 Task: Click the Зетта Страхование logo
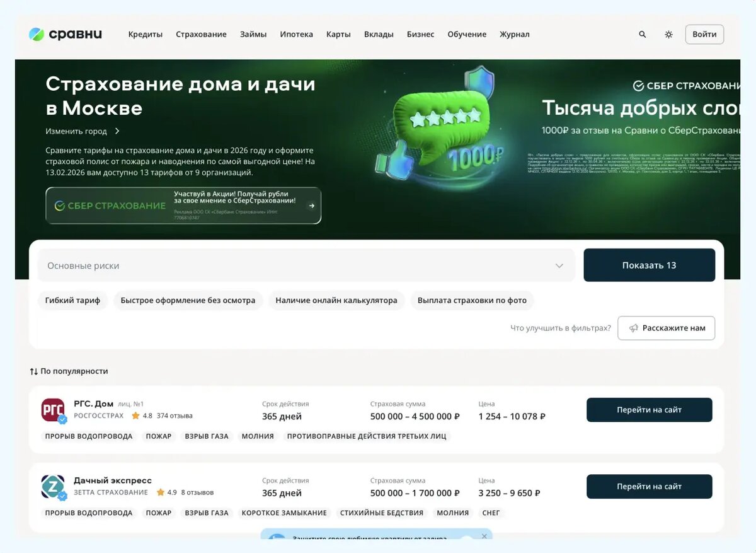54,487
